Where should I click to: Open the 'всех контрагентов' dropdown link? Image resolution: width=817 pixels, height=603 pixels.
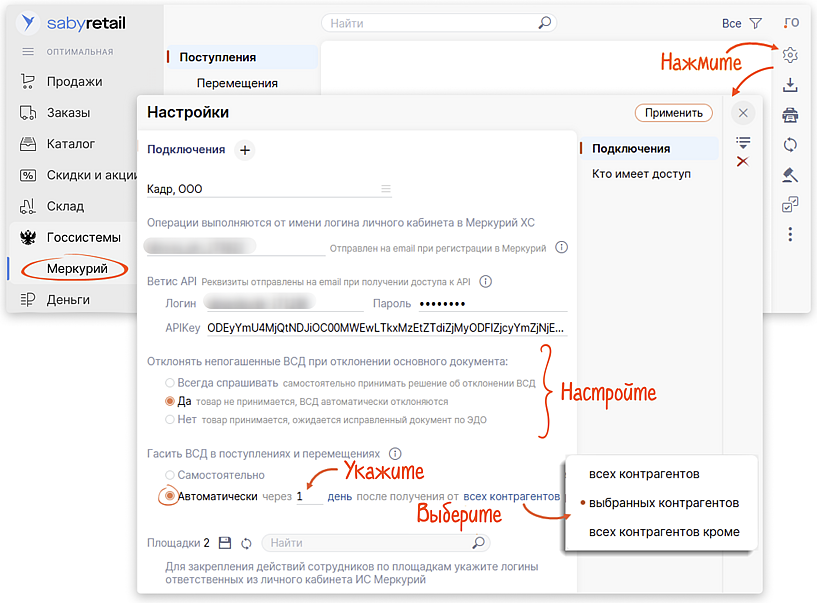(x=511, y=497)
